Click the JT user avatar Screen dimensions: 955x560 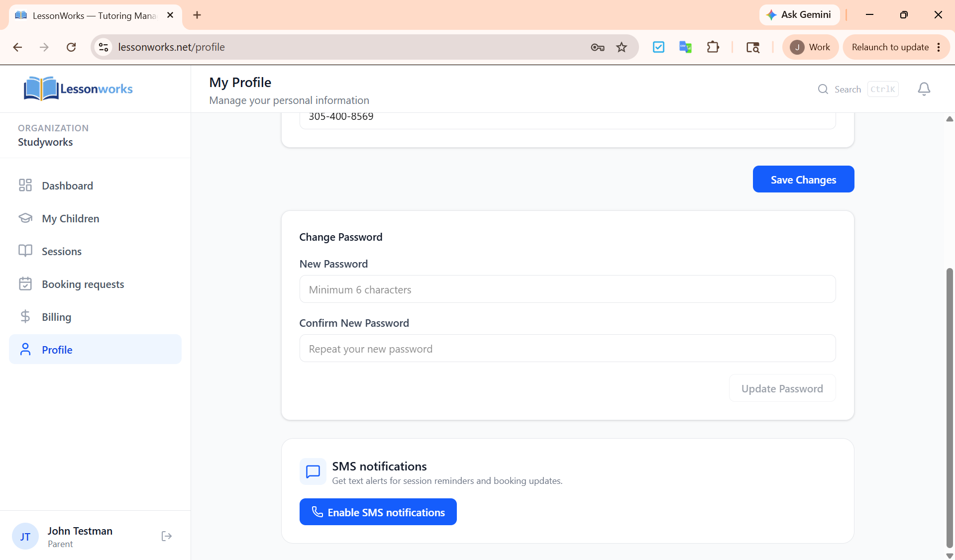click(25, 536)
